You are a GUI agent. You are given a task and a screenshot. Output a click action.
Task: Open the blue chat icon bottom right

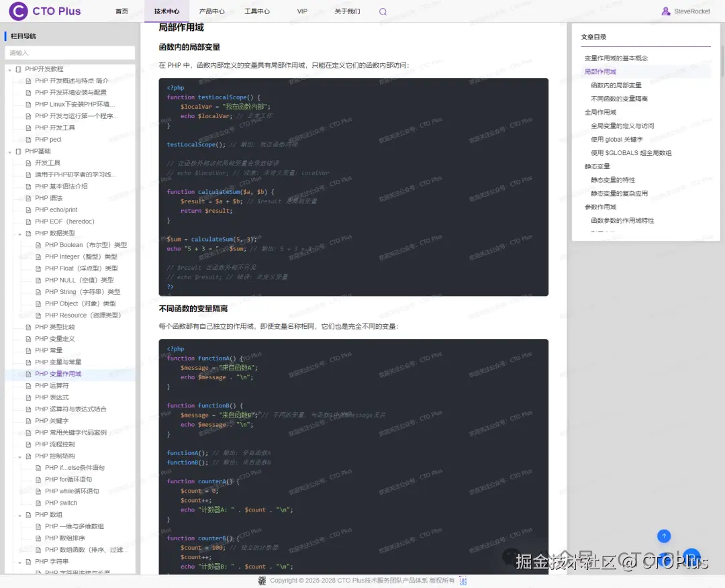691,558
